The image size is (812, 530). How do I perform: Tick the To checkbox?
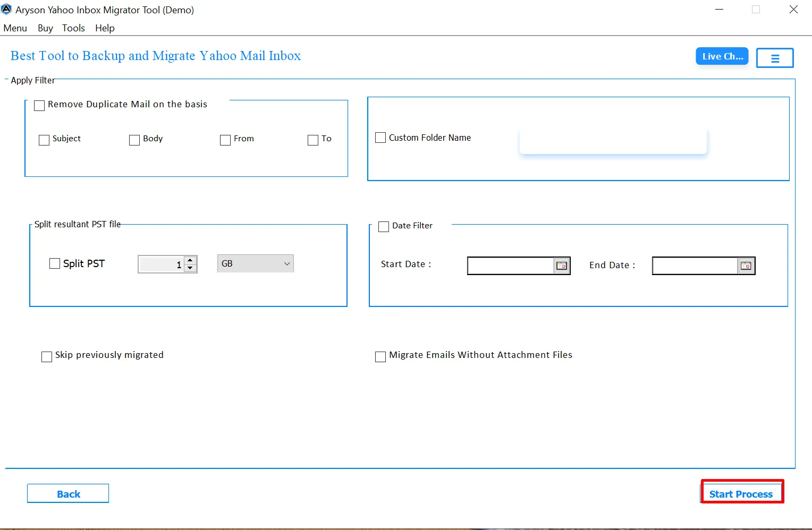click(x=313, y=140)
